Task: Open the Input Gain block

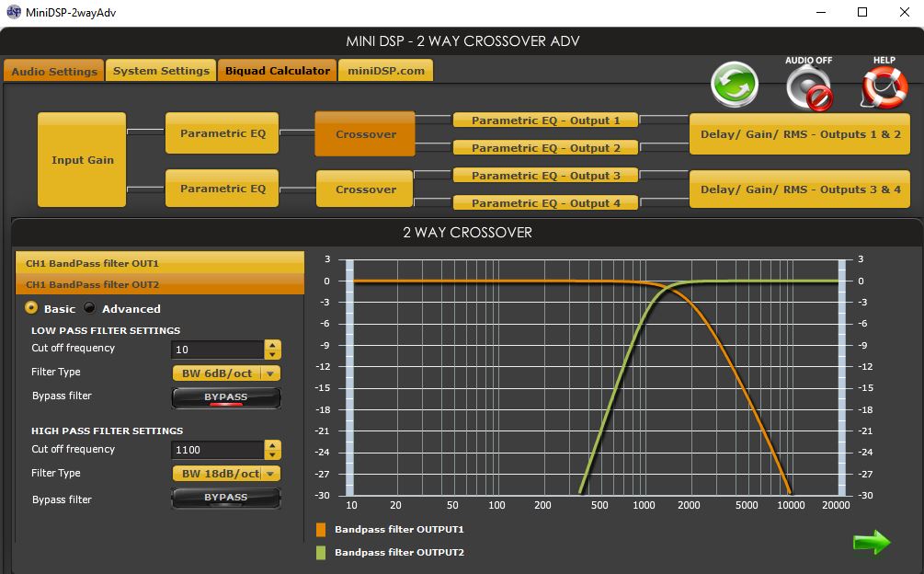Action: (82, 160)
